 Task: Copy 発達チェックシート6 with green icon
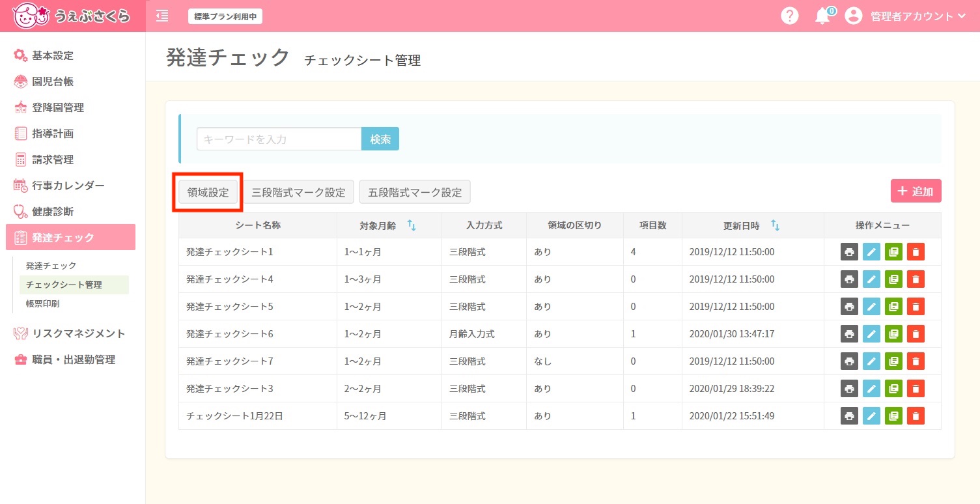pos(893,334)
